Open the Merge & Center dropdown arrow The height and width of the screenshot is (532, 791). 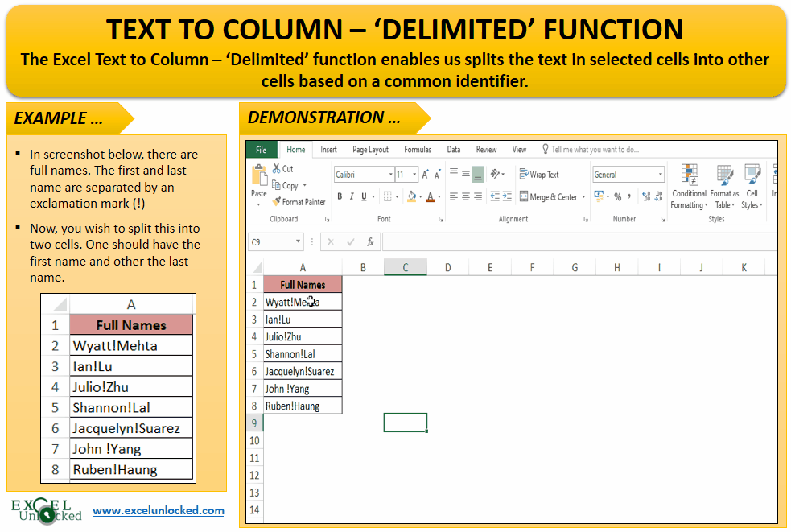583,197
